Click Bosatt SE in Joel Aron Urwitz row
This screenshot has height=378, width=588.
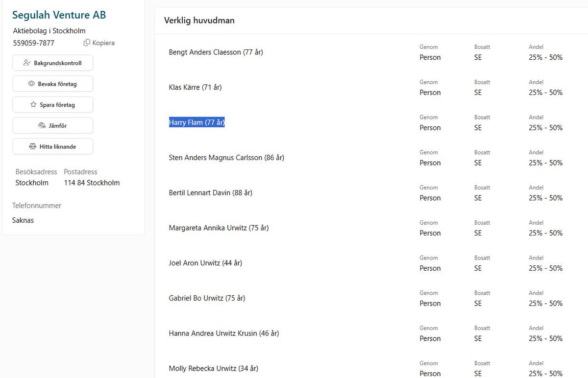pos(478,268)
